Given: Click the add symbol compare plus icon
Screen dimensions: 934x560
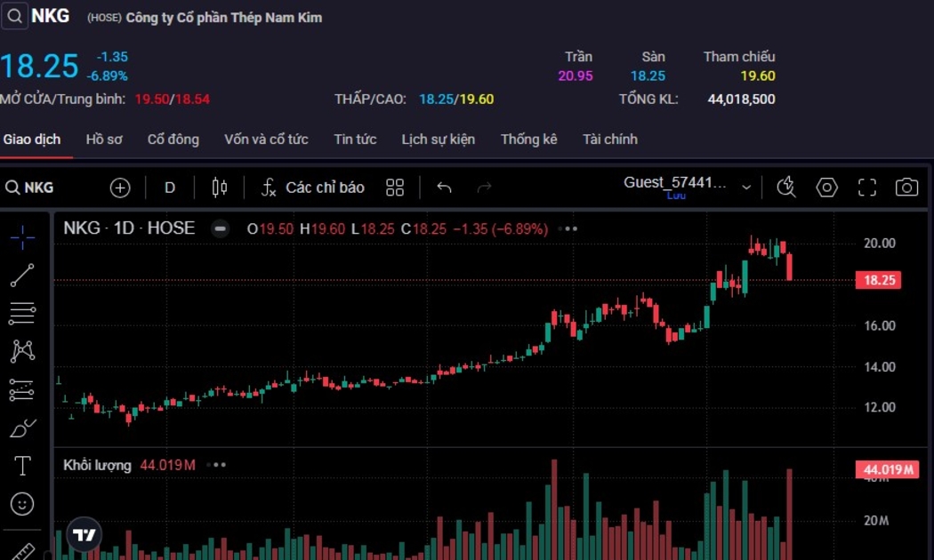Looking at the screenshot, I should 120,188.
